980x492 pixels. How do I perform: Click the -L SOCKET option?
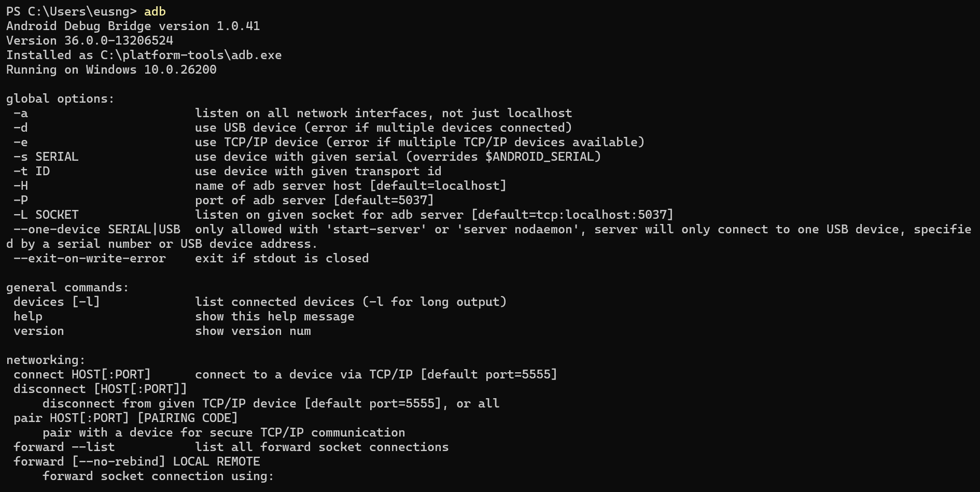[46, 215]
